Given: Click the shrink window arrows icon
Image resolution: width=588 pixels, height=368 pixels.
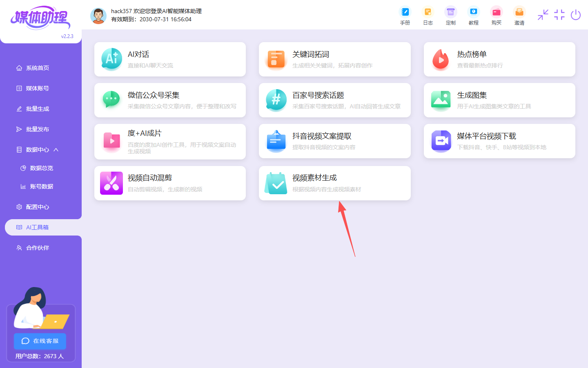Looking at the screenshot, I should point(543,15).
